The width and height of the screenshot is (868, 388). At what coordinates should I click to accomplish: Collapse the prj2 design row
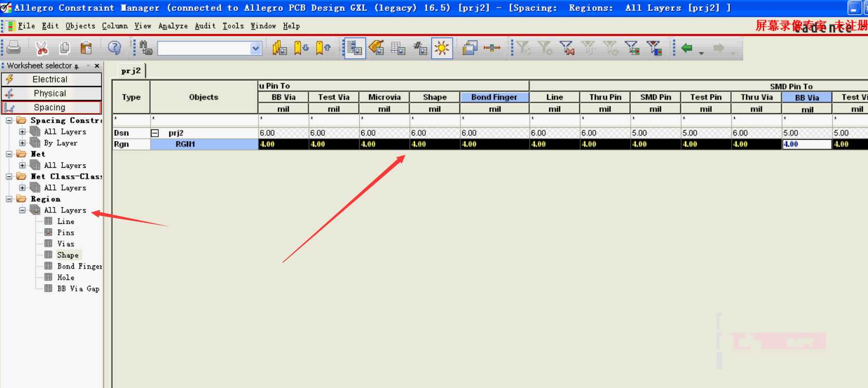tap(155, 133)
